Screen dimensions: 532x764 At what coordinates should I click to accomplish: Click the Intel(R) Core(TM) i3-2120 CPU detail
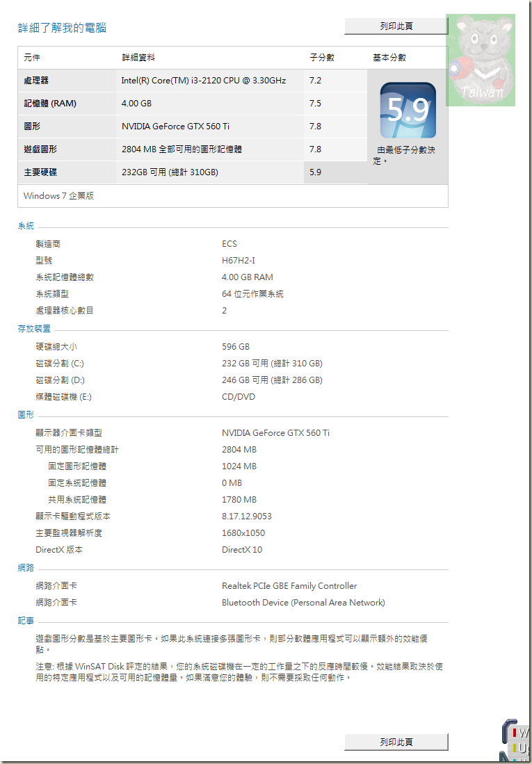pyautogui.click(x=203, y=81)
